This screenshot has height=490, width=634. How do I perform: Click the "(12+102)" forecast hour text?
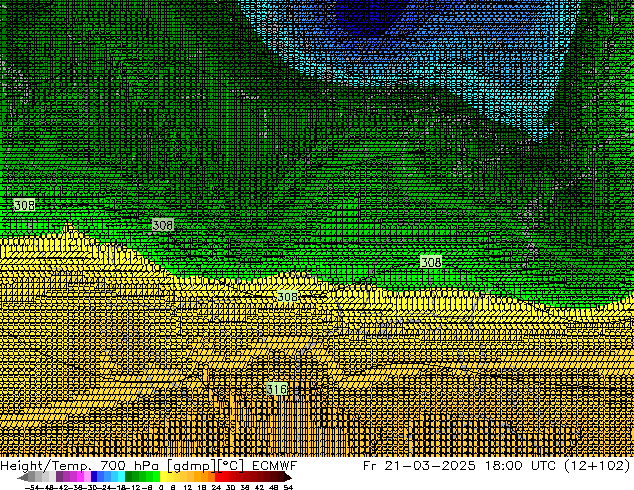597,466
